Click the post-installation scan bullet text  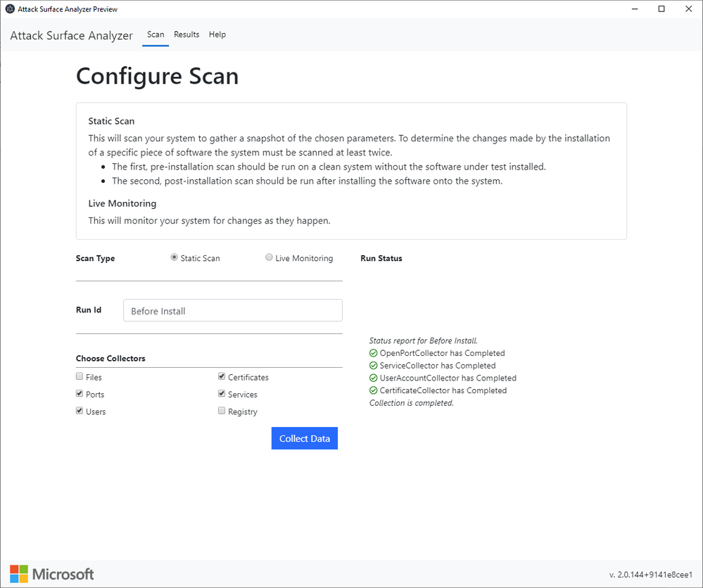307,181
